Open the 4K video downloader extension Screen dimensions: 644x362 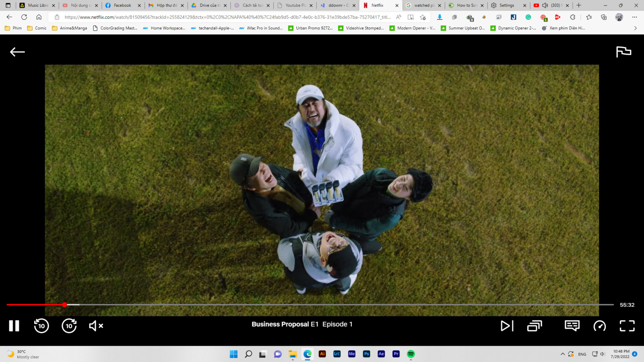point(557,17)
